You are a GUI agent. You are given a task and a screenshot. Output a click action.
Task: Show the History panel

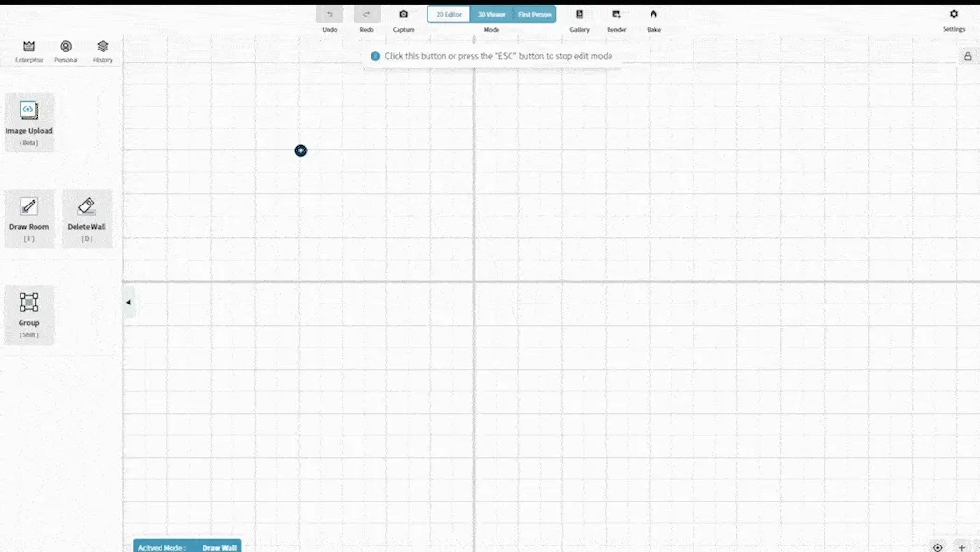pos(103,50)
